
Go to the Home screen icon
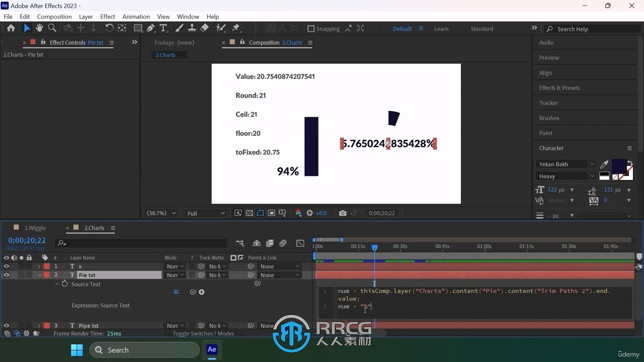(x=11, y=28)
